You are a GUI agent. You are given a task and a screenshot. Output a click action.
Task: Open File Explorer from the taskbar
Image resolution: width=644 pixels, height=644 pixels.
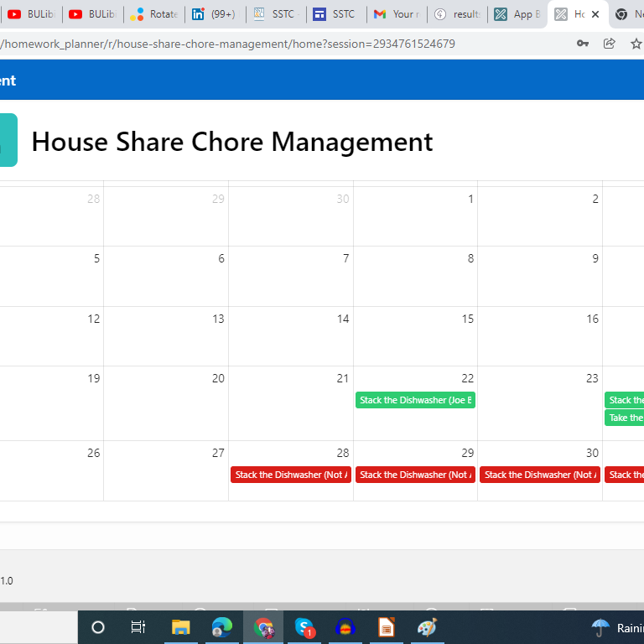[x=180, y=627]
